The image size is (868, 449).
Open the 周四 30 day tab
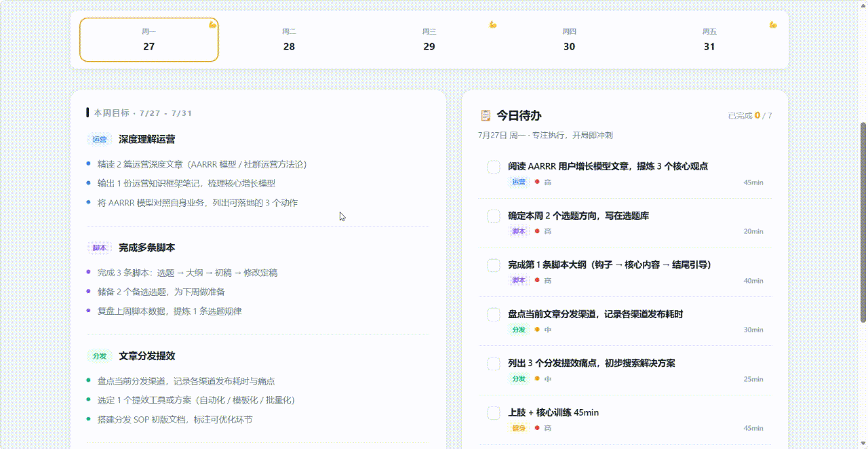(569, 40)
